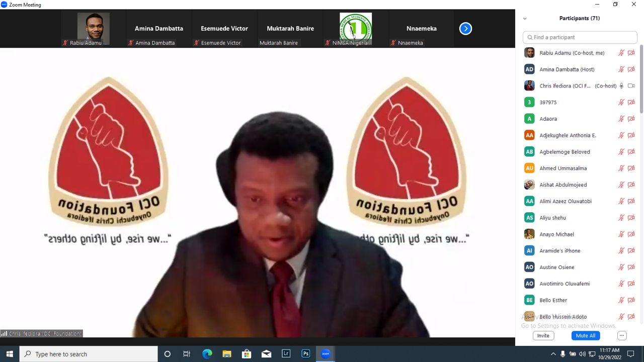Image resolution: width=644 pixels, height=362 pixels.
Task: Open File Explorer from the taskbar
Action: pos(226,354)
